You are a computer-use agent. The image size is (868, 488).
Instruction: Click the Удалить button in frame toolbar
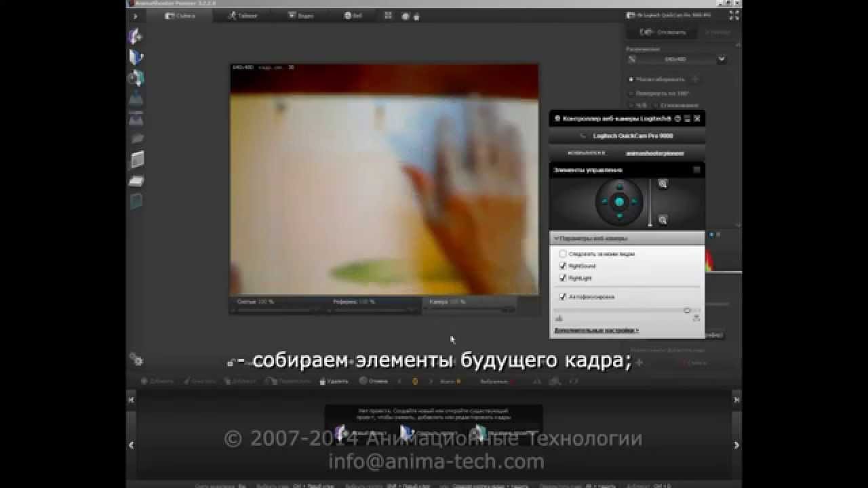(x=334, y=381)
